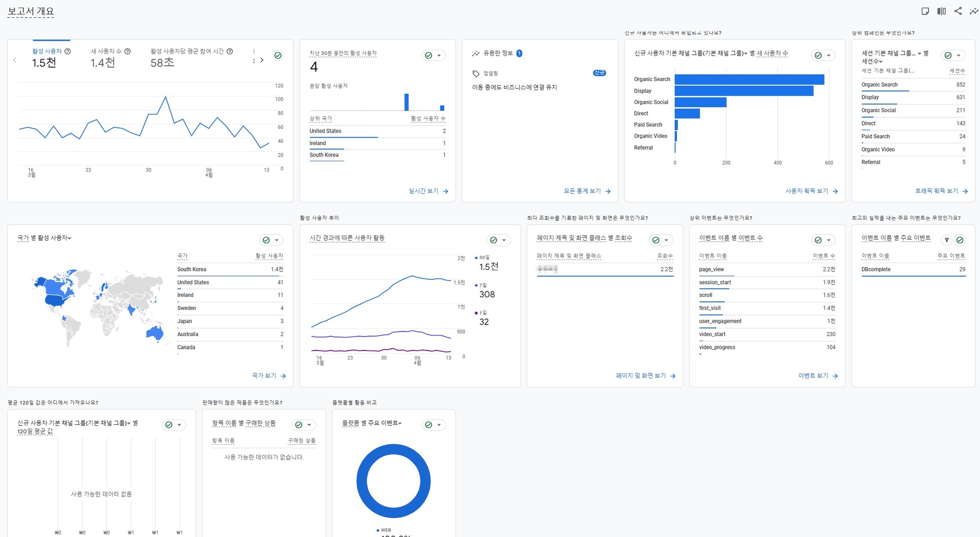Select video_progress row in events table
The image size is (980, 537).
coord(767,347)
